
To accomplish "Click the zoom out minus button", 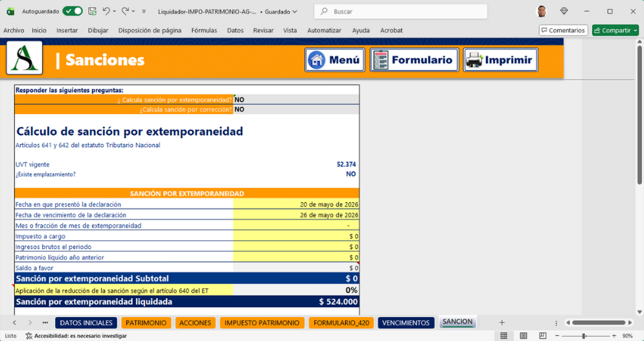I will click(557, 336).
